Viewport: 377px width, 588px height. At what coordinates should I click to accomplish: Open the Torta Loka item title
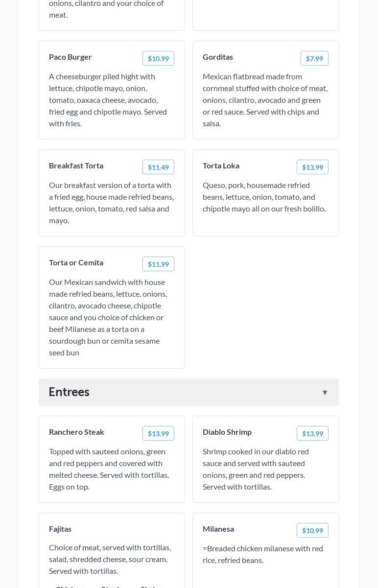click(221, 165)
